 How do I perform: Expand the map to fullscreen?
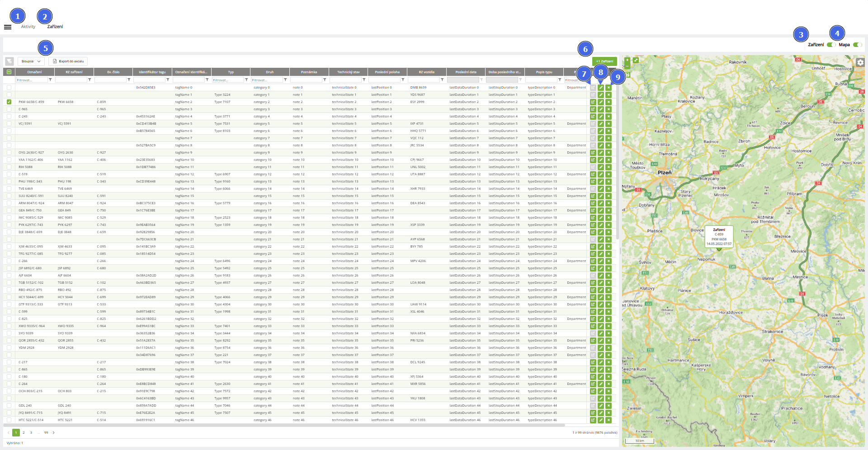pyautogui.click(x=636, y=60)
